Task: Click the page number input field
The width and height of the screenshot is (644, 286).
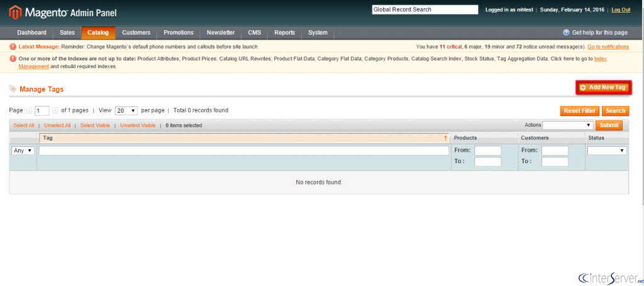Action: pyautogui.click(x=42, y=111)
